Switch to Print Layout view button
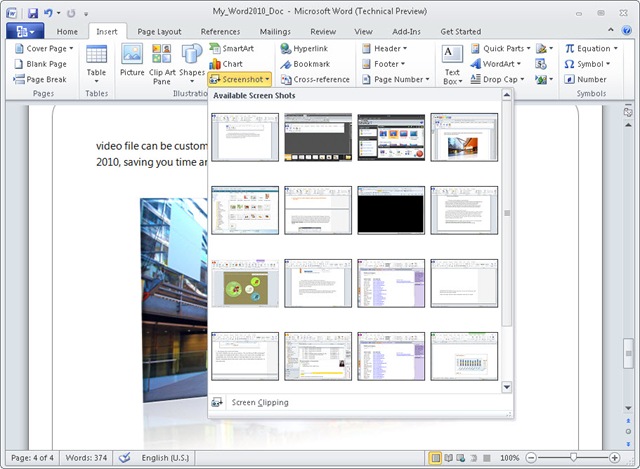Viewport: 640px width, 469px height. click(436, 458)
